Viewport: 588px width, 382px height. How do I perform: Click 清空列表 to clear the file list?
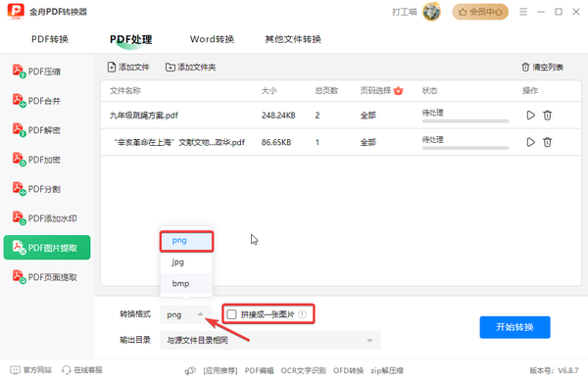pyautogui.click(x=542, y=68)
